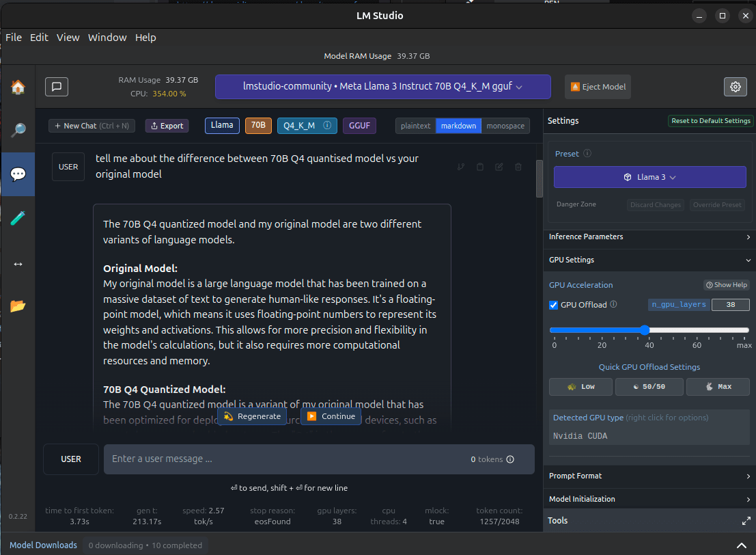Click the user message input box

pos(319,459)
